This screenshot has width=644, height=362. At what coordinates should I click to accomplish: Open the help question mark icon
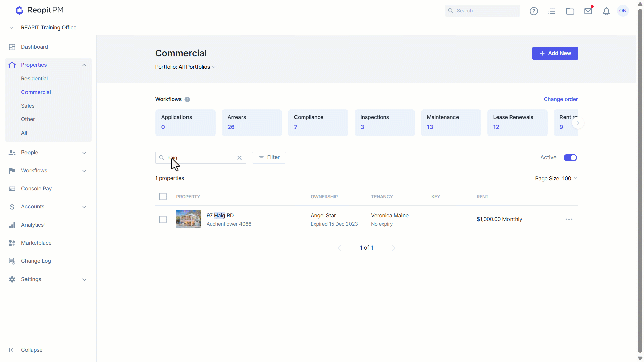534,11
